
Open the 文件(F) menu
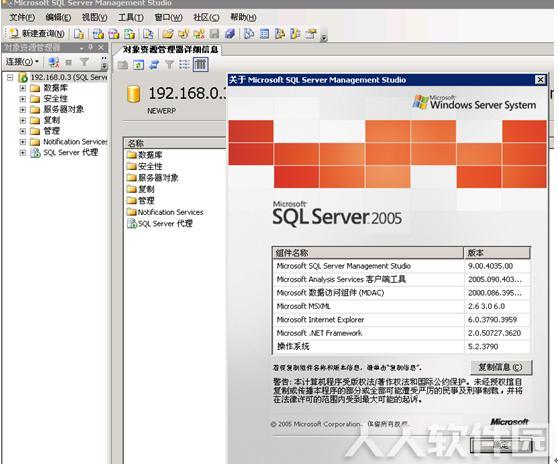point(22,17)
